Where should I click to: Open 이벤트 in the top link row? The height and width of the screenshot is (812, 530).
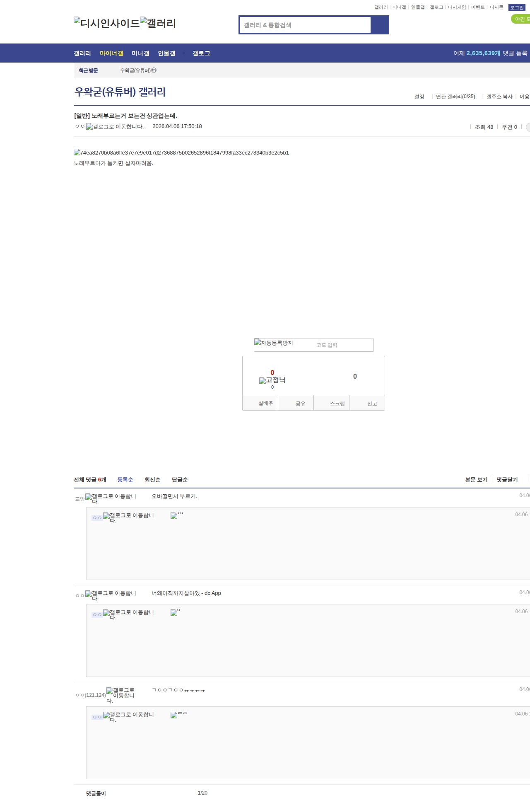[478, 7]
